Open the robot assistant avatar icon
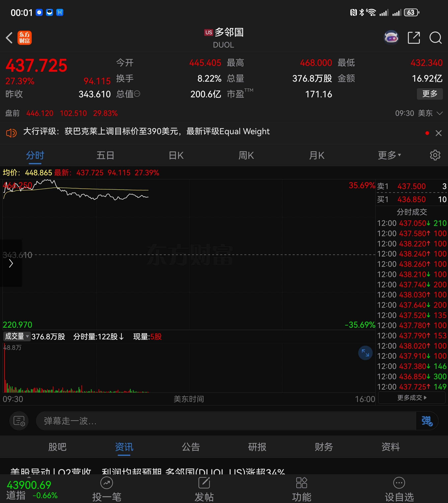This screenshot has width=448, height=503. (391, 38)
